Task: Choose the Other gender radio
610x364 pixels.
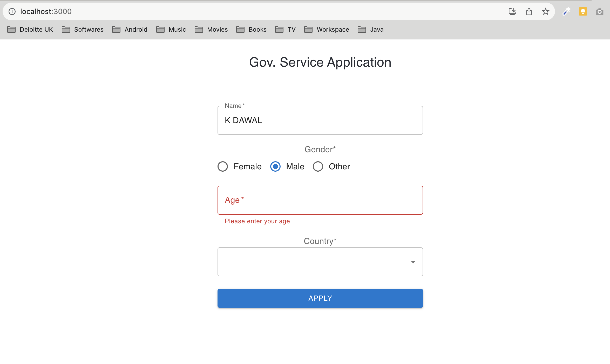Action: point(318,166)
